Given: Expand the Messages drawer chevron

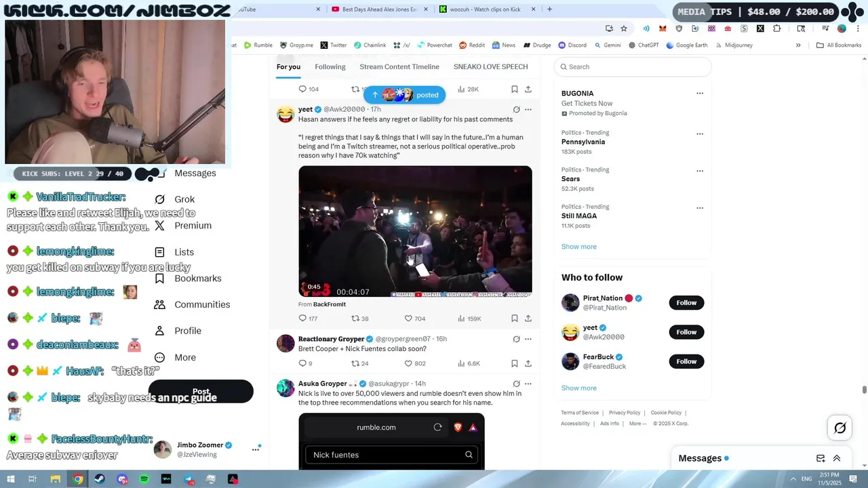Looking at the screenshot, I should point(837,458).
